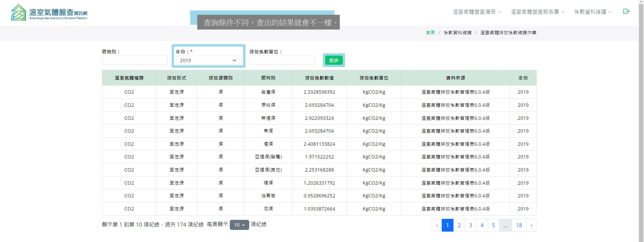The height and width of the screenshot is (242, 644).
Task: Select the 自產煤 table row cell
Action: 268,92
